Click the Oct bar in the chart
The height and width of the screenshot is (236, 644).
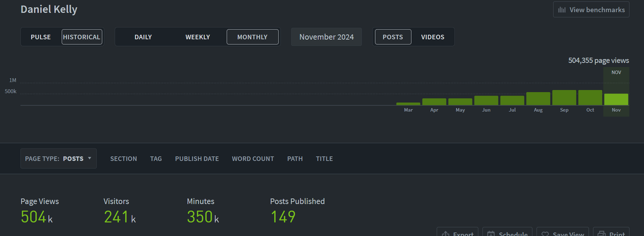pos(590,98)
